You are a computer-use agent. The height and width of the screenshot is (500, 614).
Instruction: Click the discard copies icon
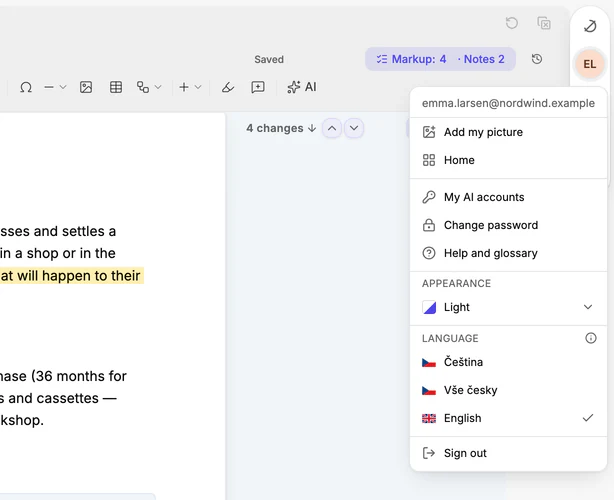click(x=544, y=23)
